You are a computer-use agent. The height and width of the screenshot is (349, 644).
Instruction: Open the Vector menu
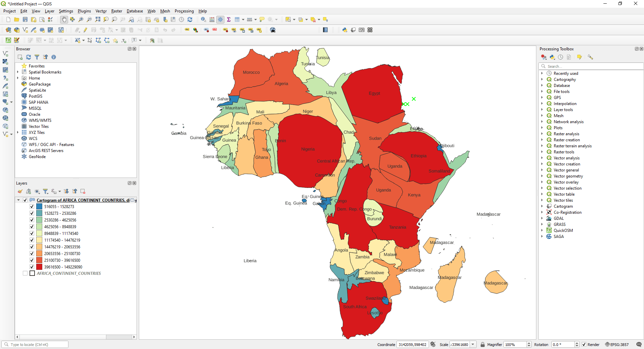tap(101, 11)
